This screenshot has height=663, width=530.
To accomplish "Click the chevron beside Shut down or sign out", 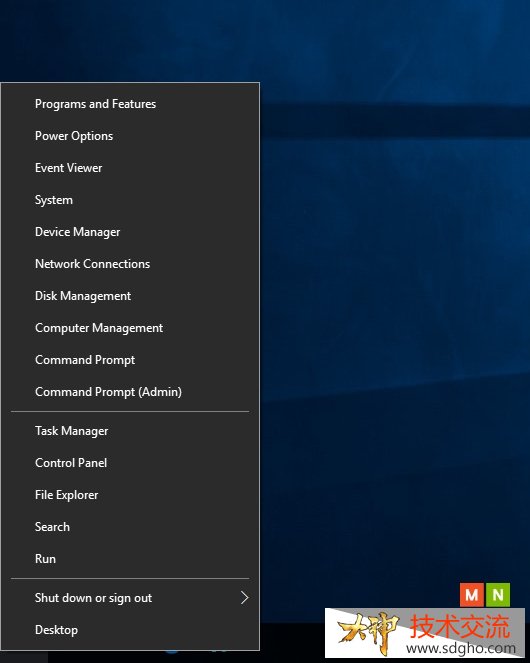I will pyautogui.click(x=244, y=598).
